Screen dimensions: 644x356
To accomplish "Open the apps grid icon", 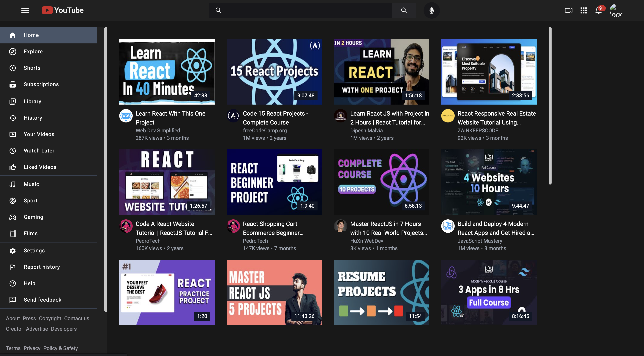I will tap(583, 10).
